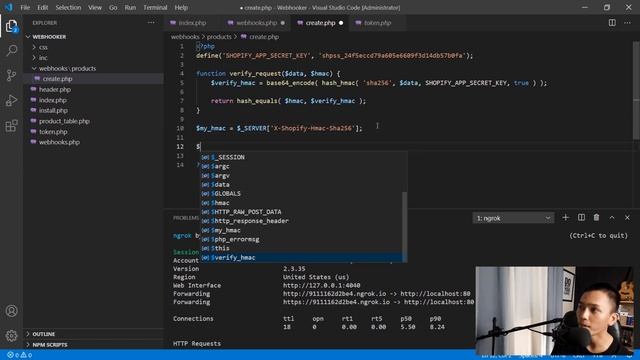Click the webhooks breadcrumb segment
The width and height of the screenshot is (640, 360).
click(x=185, y=37)
